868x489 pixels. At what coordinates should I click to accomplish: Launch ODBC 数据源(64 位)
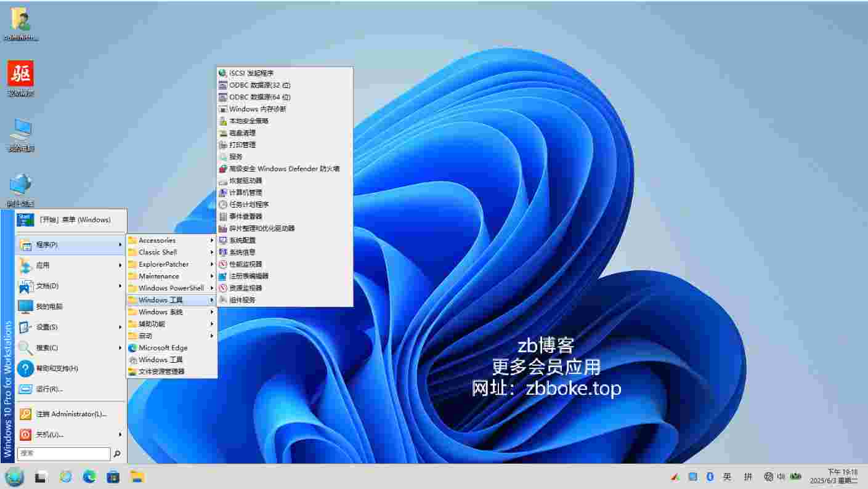(285, 97)
